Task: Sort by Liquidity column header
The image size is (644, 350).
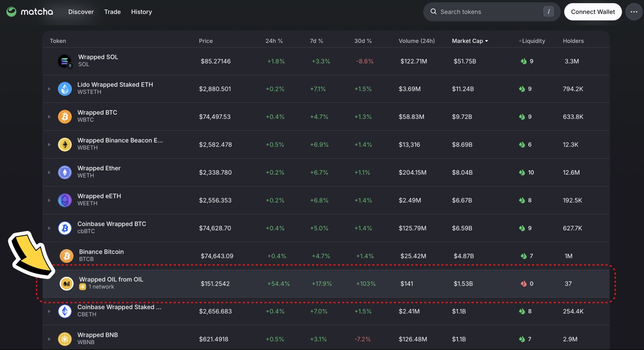Action: coord(532,41)
